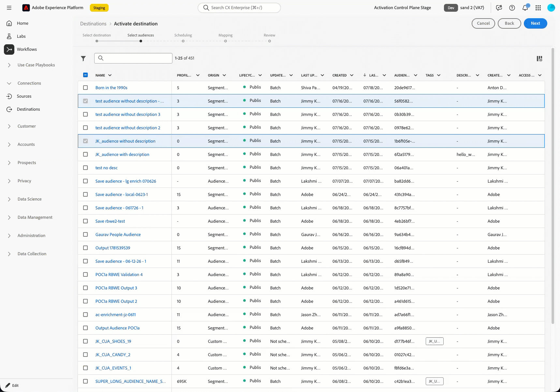Open CREATED column dropdown menu
The image size is (560, 392).
coord(352,75)
